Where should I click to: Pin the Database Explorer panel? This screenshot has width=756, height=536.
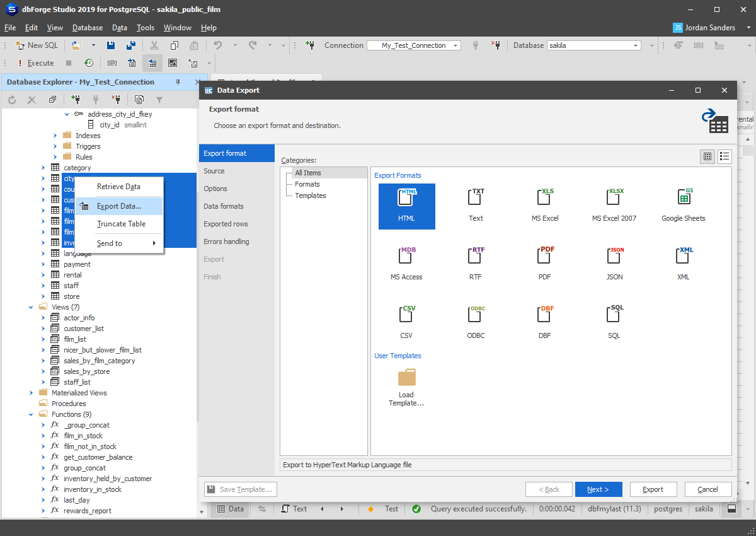pos(178,82)
